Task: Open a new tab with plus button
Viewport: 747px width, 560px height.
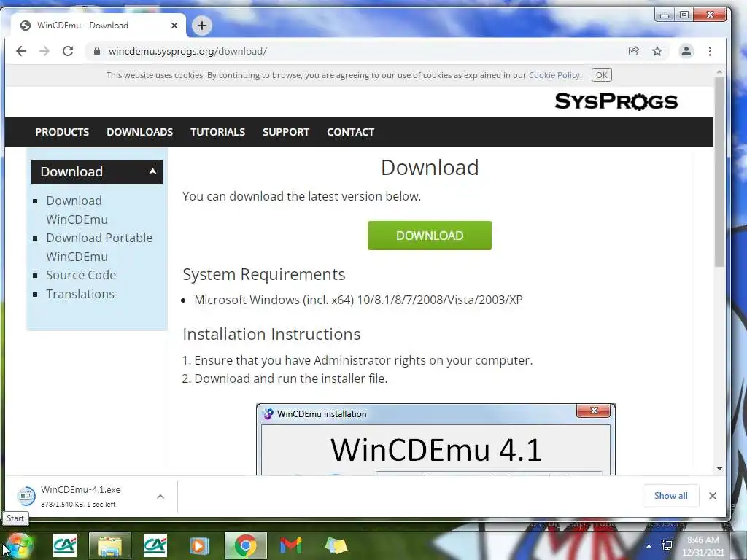Action: click(202, 26)
